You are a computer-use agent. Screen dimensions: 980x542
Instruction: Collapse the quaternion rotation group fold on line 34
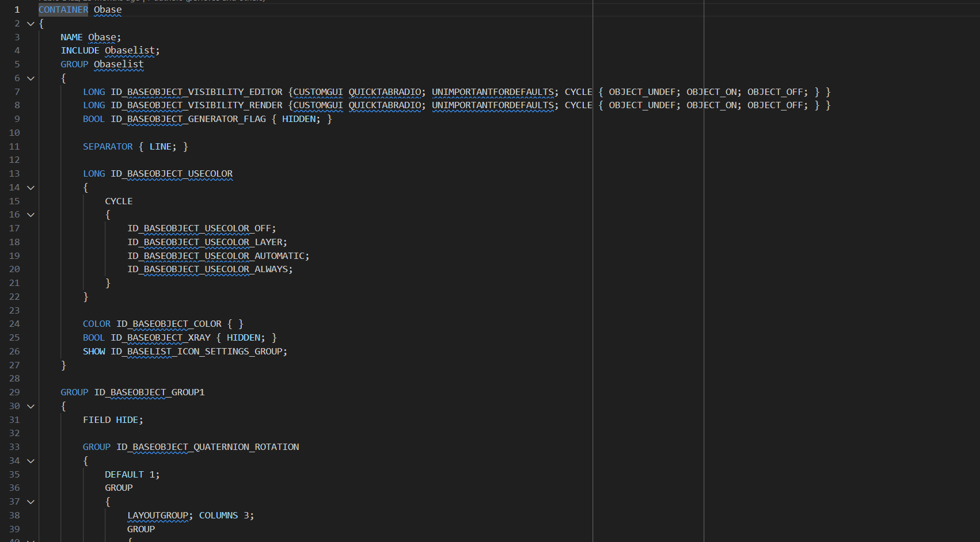tap(31, 460)
